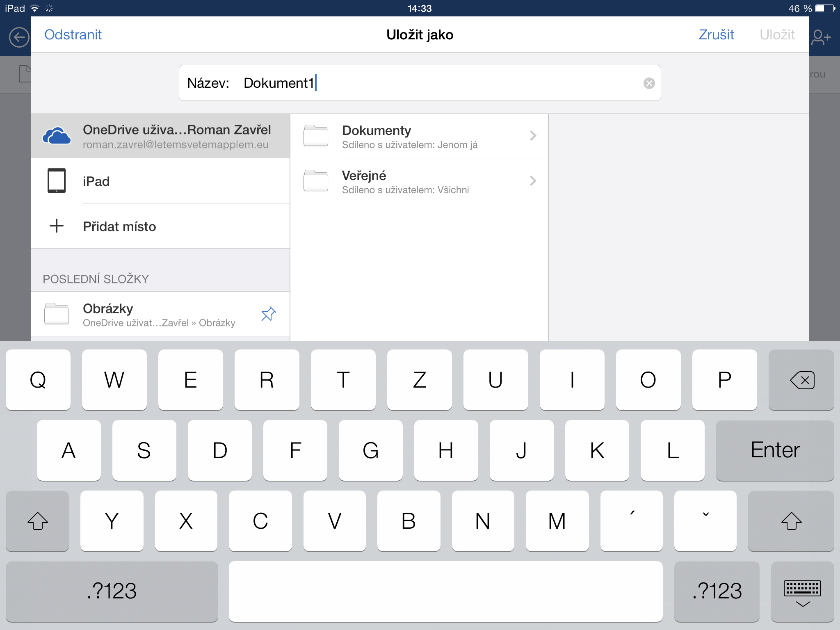
Task: Clear the Název text field with X icon
Action: click(649, 84)
